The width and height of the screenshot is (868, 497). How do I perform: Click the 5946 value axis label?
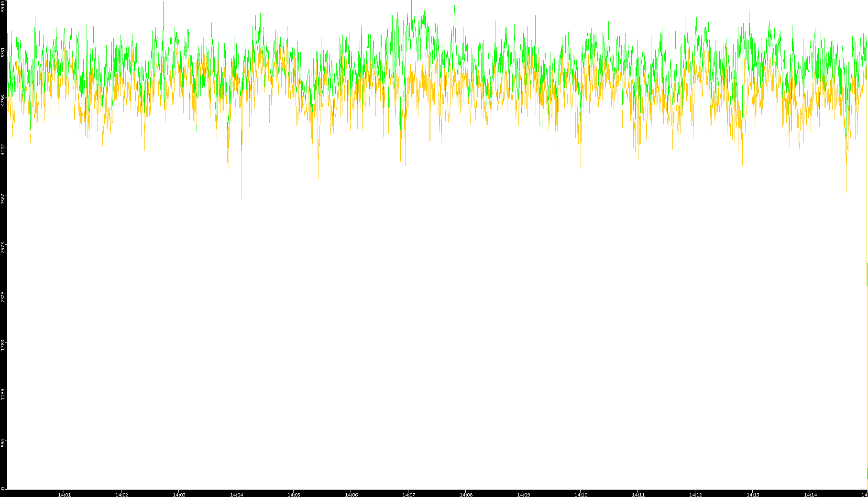3,6
